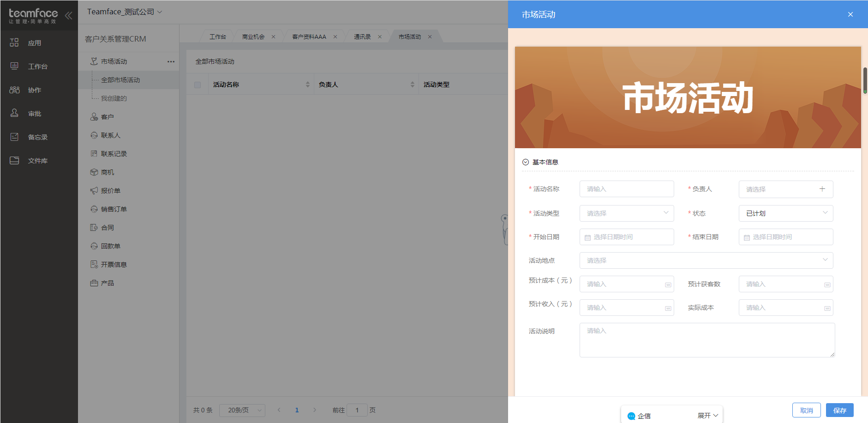Toggle the select-all checkbox in table header

pyautogui.click(x=198, y=85)
